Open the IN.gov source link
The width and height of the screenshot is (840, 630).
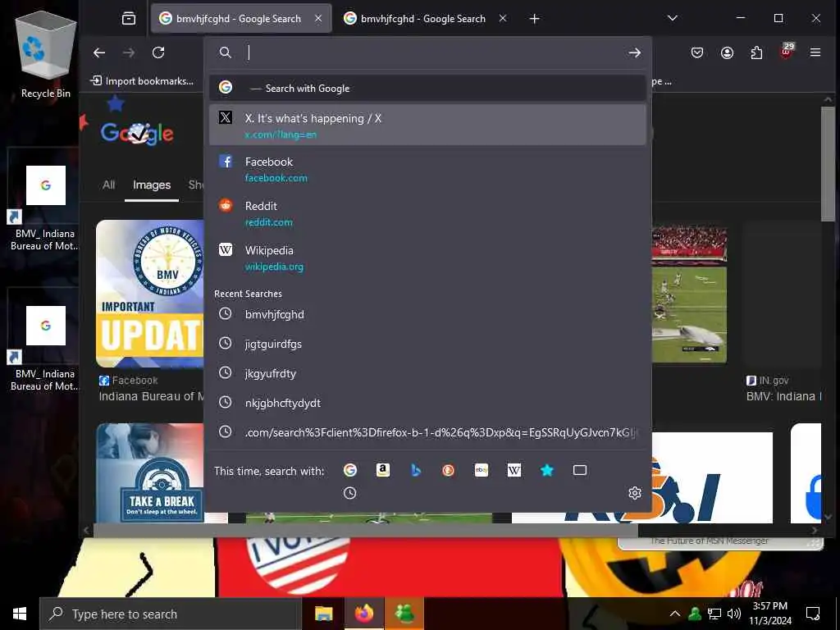pyautogui.click(x=767, y=381)
